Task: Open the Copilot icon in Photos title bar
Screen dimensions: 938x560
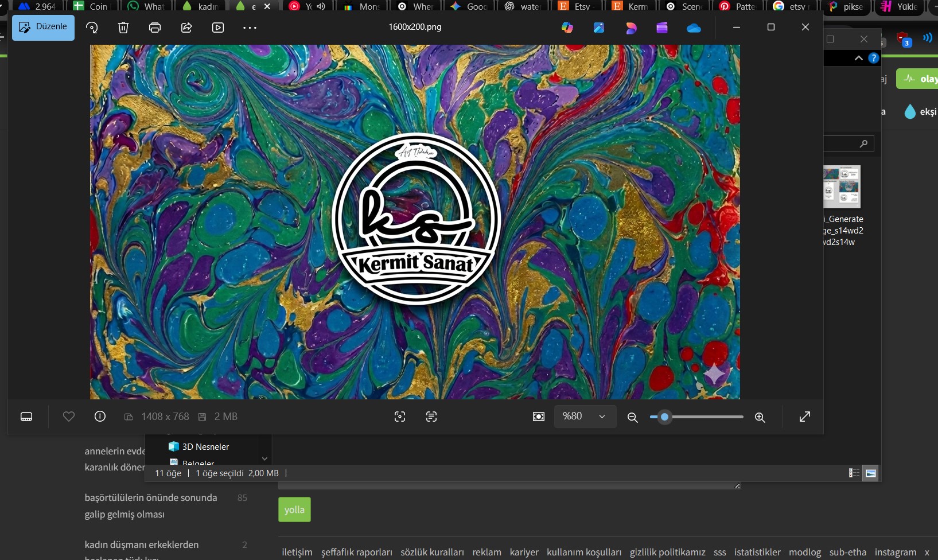Action: click(x=567, y=28)
